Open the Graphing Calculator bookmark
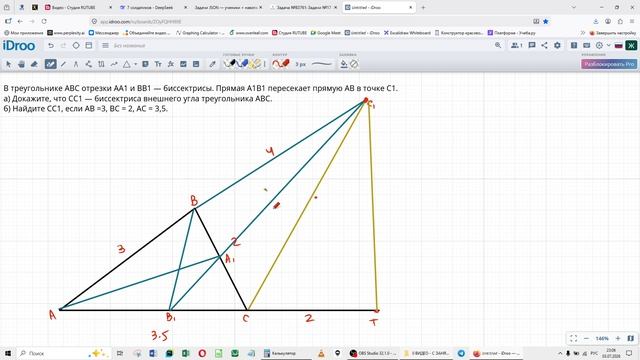640x360 pixels. pyautogui.click(x=200, y=33)
